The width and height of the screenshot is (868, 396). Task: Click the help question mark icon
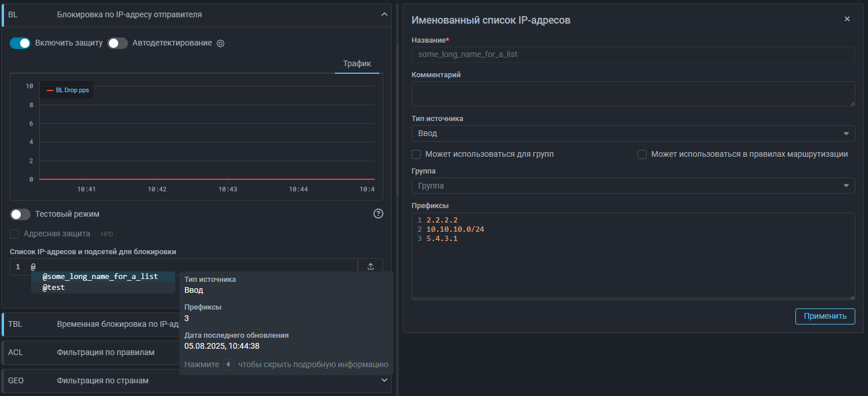coord(378,214)
